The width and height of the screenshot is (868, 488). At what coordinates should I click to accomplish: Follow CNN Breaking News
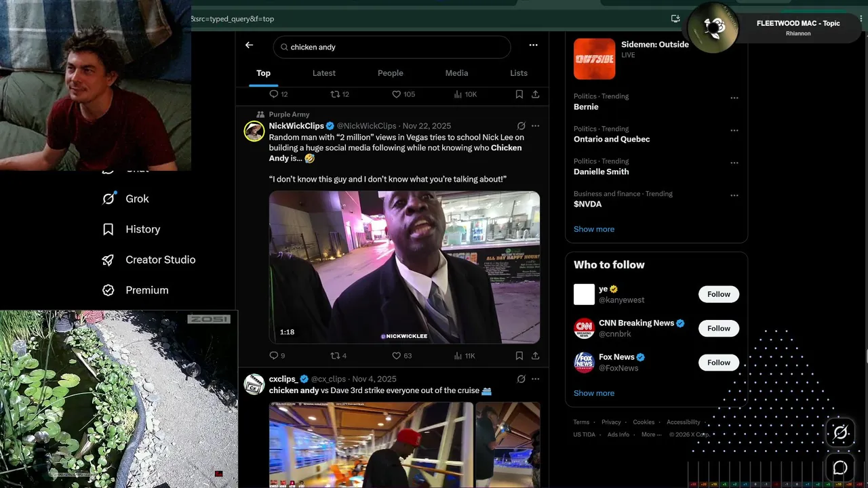pos(719,328)
